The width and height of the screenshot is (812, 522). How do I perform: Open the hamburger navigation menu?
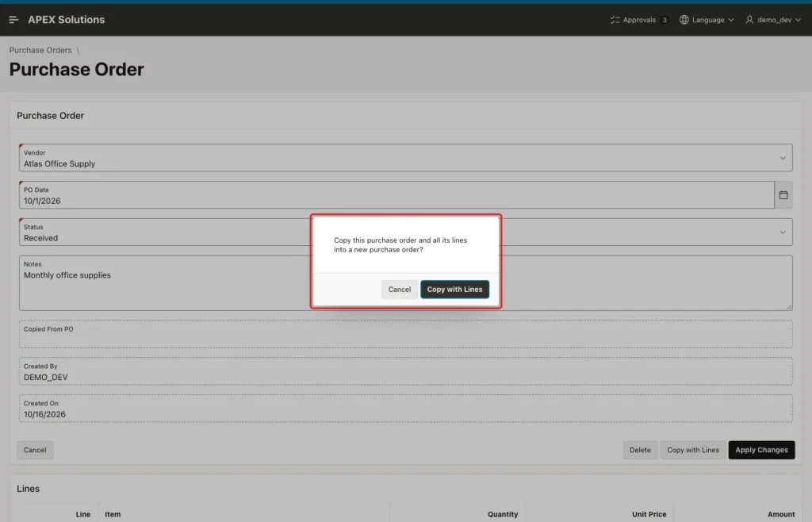14,20
